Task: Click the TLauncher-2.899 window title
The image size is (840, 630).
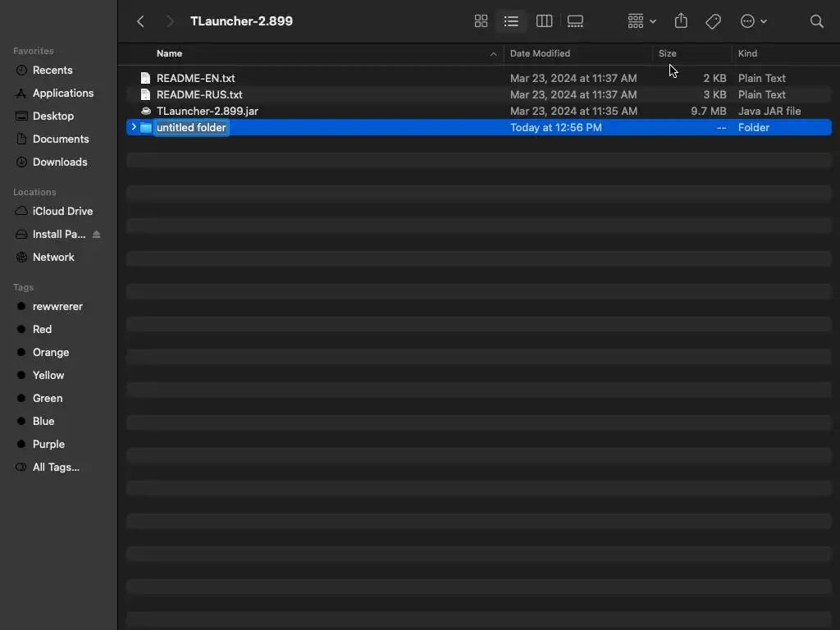Action: pos(242,21)
